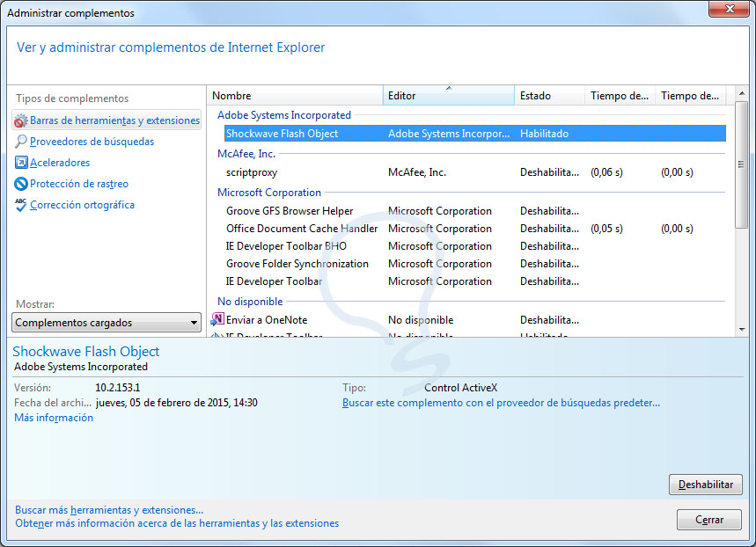Click the last Tiempo de... column header

coord(690,96)
